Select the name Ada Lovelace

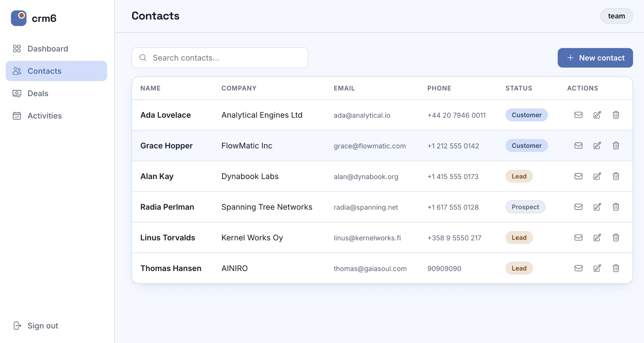pyautogui.click(x=166, y=115)
